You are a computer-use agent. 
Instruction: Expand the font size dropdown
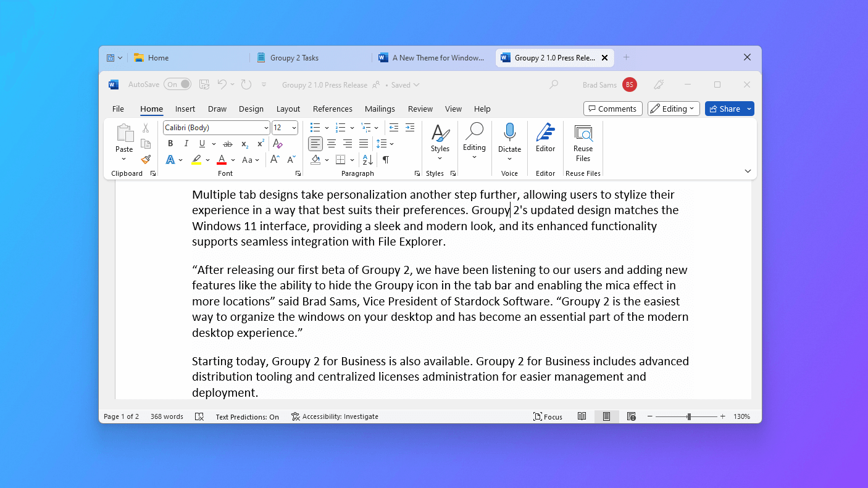(x=294, y=128)
